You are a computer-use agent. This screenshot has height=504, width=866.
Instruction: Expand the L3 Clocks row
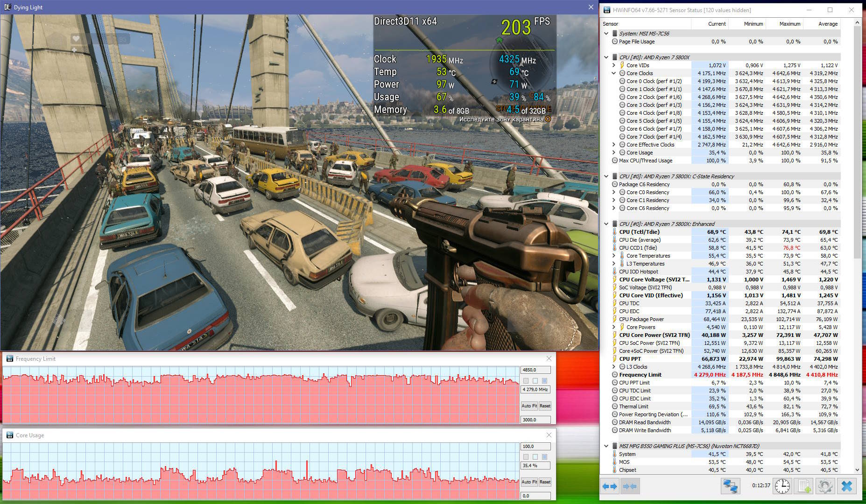[x=614, y=367]
